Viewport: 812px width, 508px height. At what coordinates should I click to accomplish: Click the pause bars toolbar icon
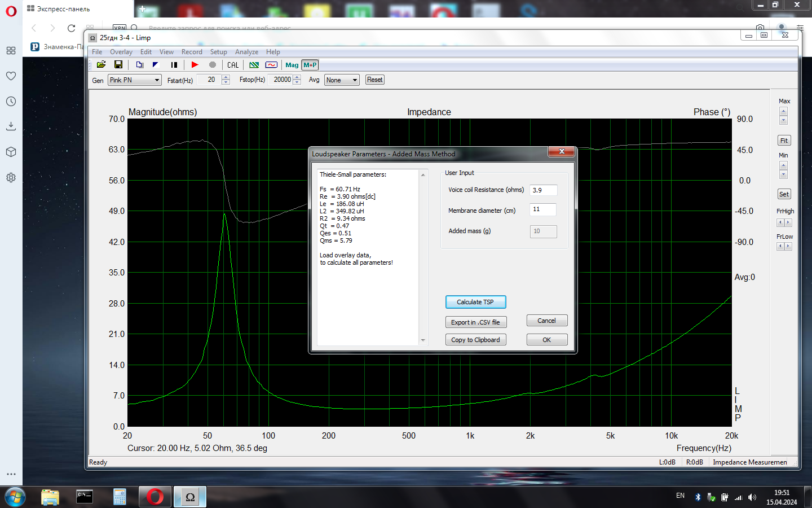(x=174, y=65)
